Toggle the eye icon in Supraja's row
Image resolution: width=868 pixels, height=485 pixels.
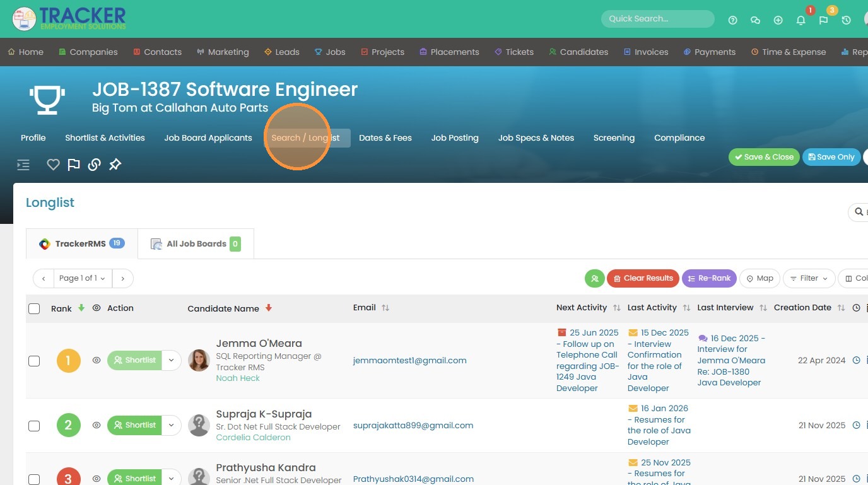pyautogui.click(x=97, y=425)
